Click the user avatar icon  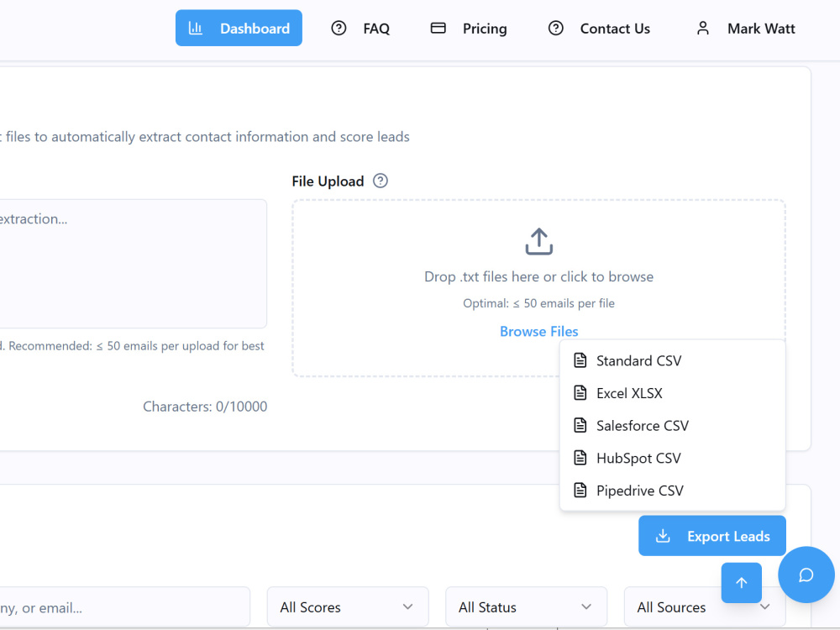703,28
